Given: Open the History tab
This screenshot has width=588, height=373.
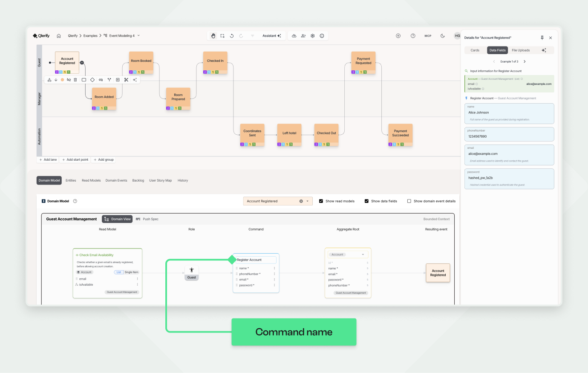Looking at the screenshot, I should tap(183, 180).
